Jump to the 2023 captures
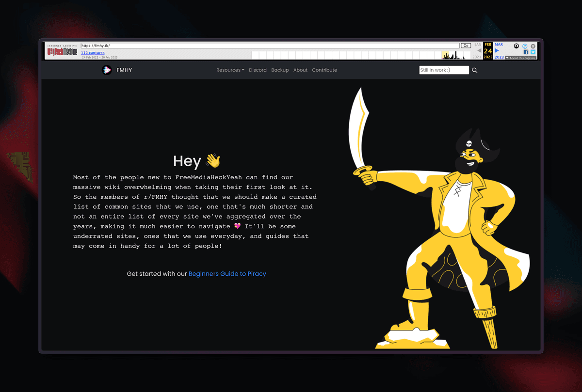582x392 pixels. pos(499,57)
